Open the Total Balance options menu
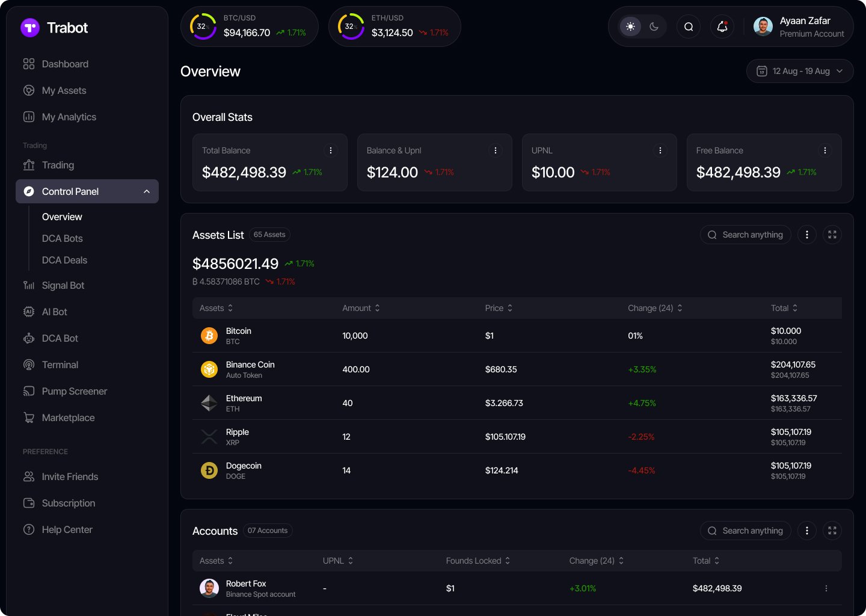 pos(330,150)
